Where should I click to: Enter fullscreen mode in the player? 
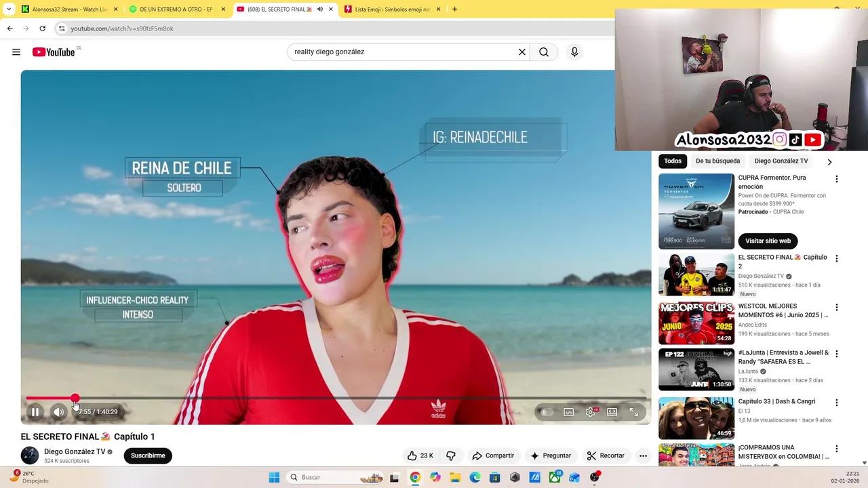(634, 412)
